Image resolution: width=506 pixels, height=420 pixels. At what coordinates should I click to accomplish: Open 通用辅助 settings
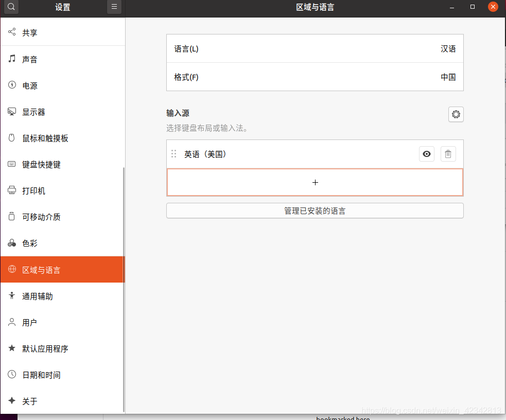(x=63, y=296)
